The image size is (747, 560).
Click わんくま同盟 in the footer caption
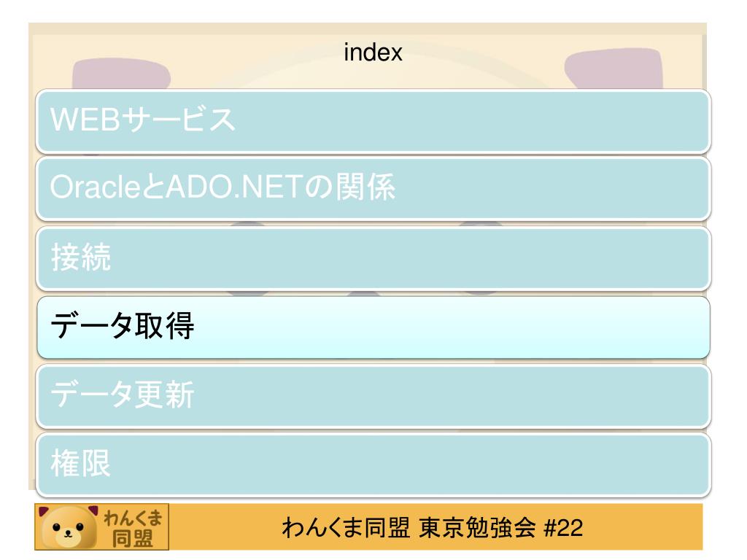point(346,528)
